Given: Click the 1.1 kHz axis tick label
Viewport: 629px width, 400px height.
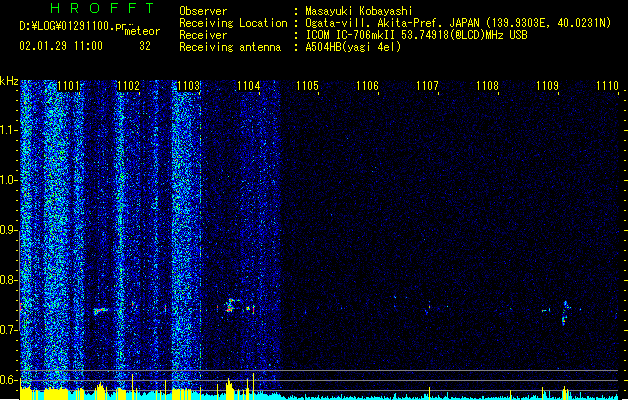Looking at the screenshot, I should 8,130.
